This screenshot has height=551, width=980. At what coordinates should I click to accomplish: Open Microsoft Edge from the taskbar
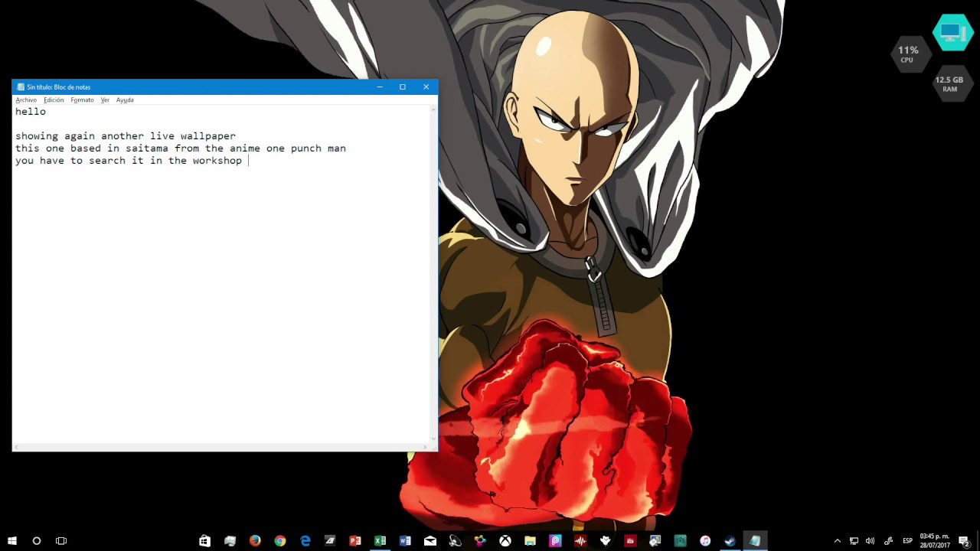[305, 541]
